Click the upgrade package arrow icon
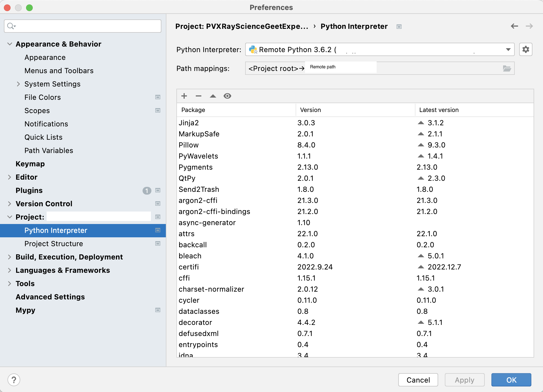This screenshot has width=543, height=392. point(213,96)
